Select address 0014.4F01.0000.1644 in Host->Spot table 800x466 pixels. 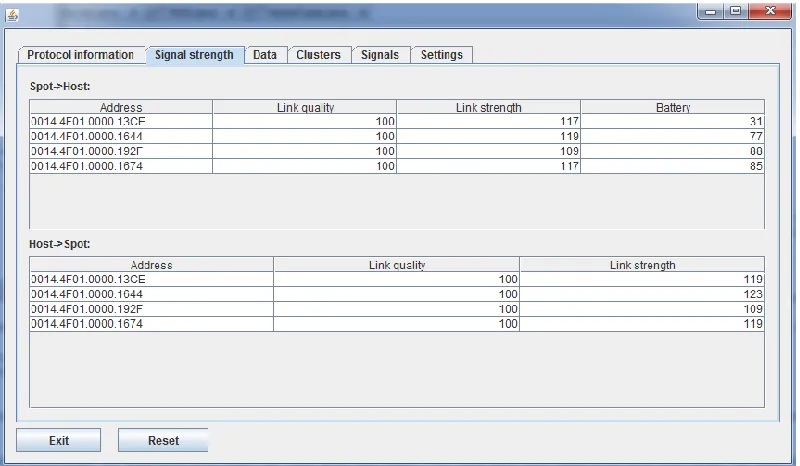point(152,294)
